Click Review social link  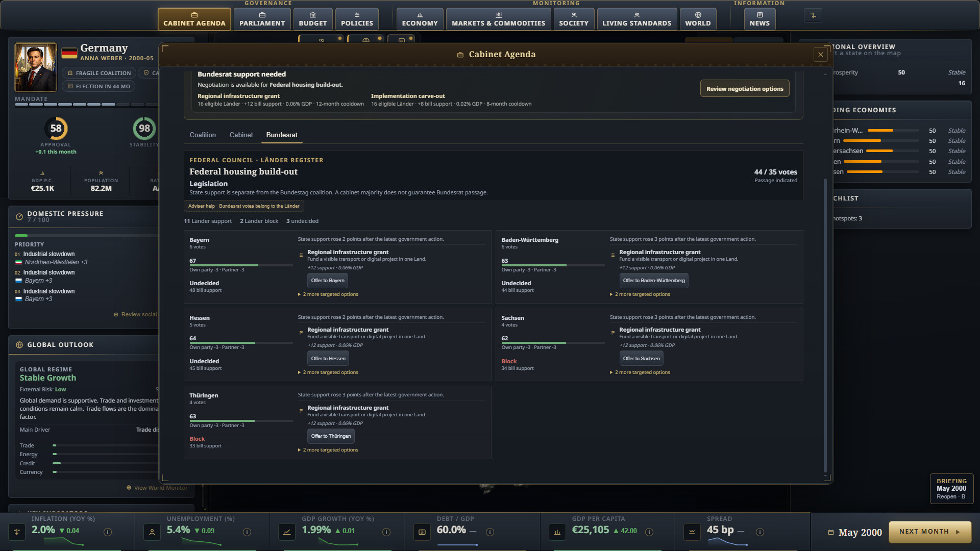click(136, 314)
